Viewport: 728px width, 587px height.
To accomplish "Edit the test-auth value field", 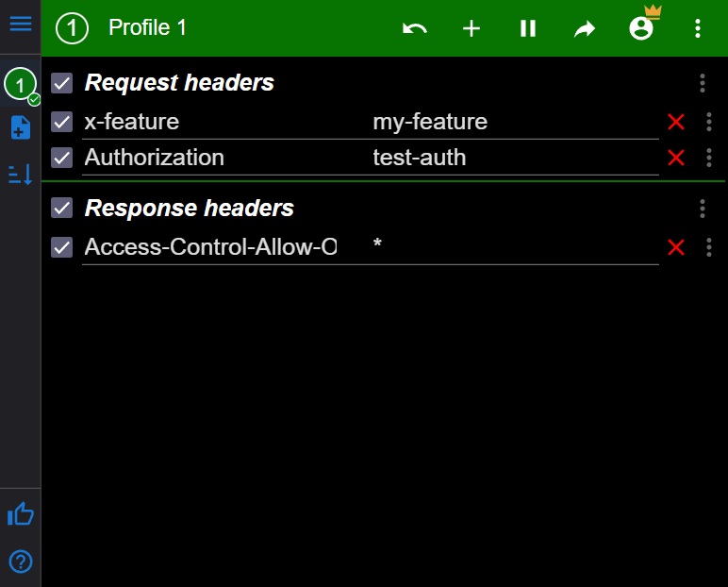I will coord(515,159).
